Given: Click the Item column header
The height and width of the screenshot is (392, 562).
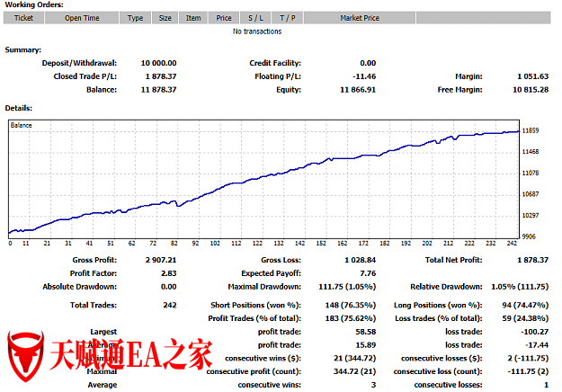Looking at the screenshot, I should coord(193,17).
